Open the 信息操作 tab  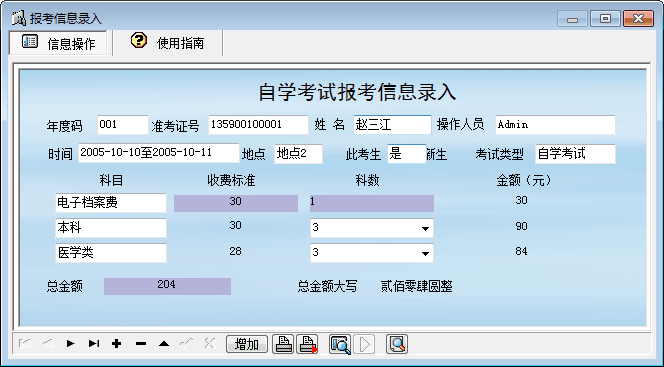[58, 43]
